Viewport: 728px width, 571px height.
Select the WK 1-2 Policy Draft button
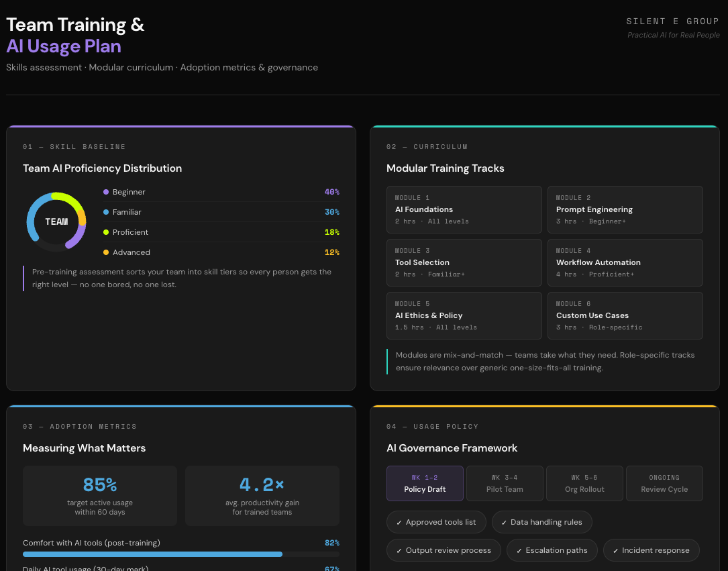(425, 483)
